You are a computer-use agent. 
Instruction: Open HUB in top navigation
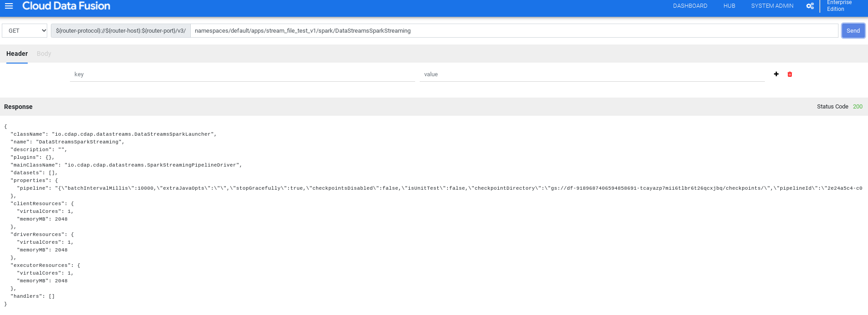pyautogui.click(x=729, y=6)
